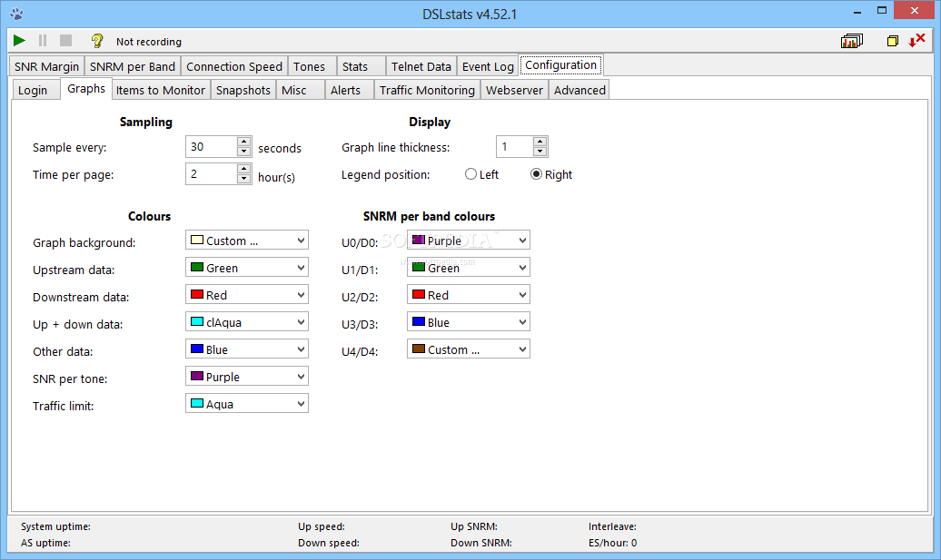The width and height of the screenshot is (941, 560).
Task: Select the Graphs sub-tab
Action: coord(86,88)
